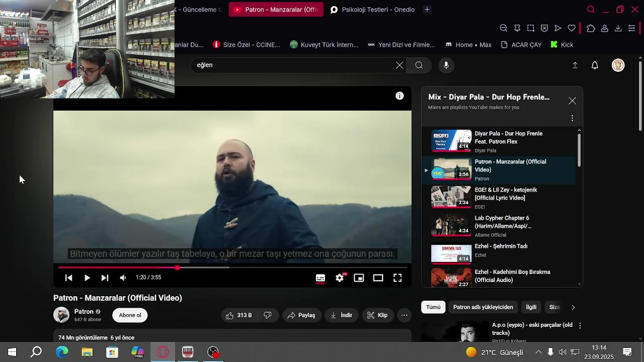Open Patron channel name link
Image resolution: width=644 pixels, height=362 pixels.
(x=84, y=312)
